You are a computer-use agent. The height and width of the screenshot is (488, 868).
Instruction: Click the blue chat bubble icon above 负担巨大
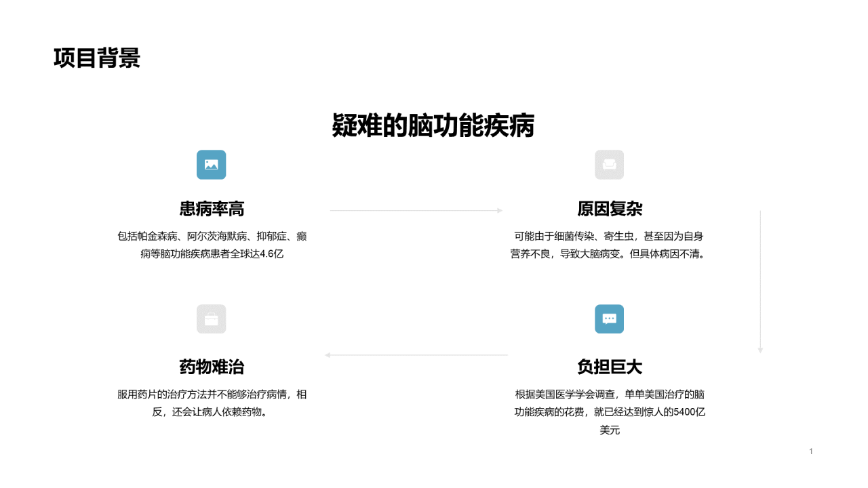609,319
